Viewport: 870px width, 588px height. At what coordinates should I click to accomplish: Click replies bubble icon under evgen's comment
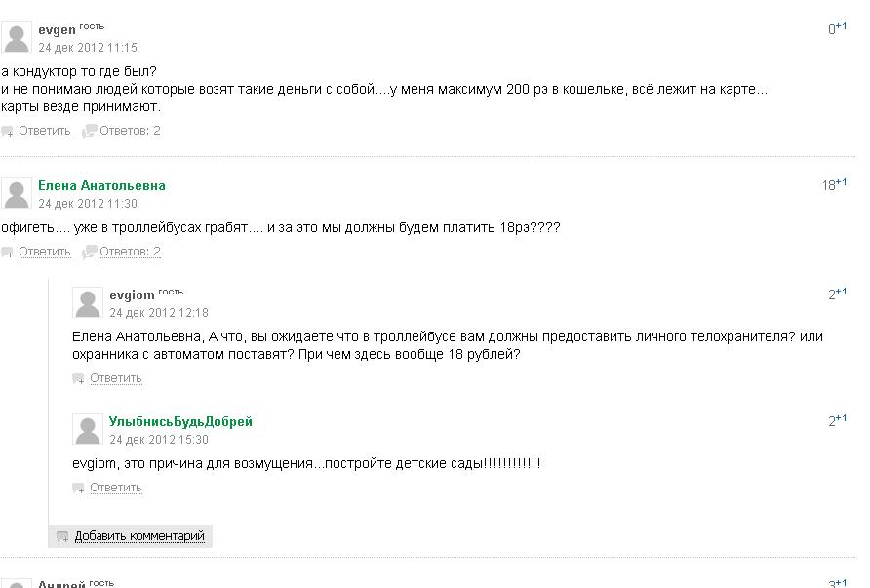89,131
